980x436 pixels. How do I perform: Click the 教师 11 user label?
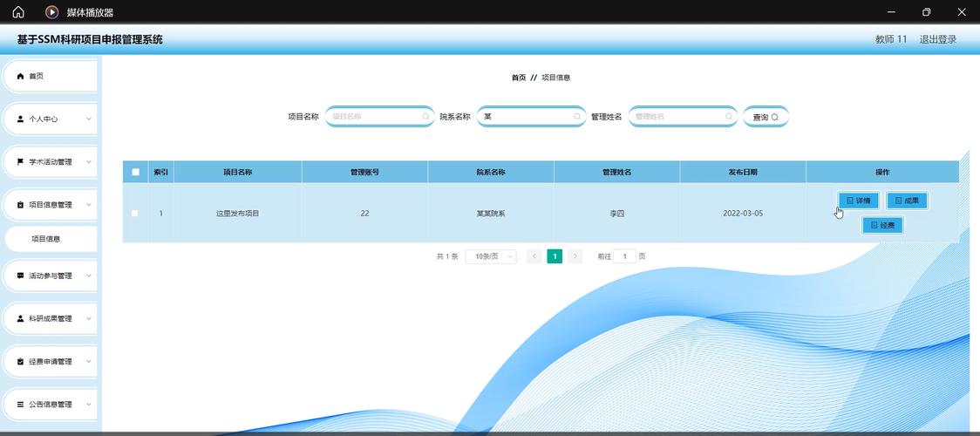point(891,39)
